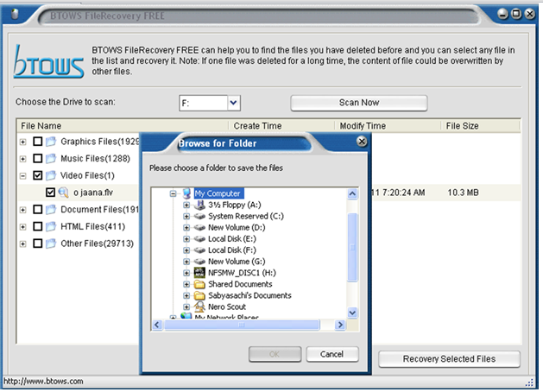Click the Document Files folder icon

click(x=51, y=209)
